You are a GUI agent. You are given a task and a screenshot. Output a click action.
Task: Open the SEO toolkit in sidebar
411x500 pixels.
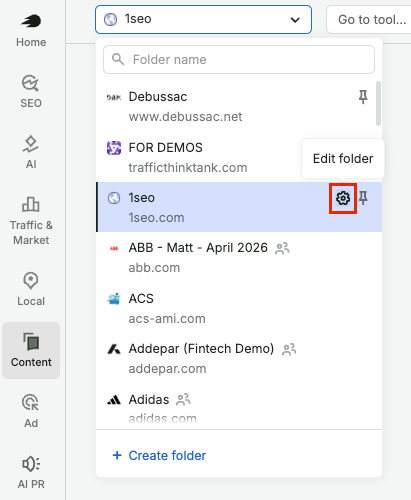click(x=31, y=92)
